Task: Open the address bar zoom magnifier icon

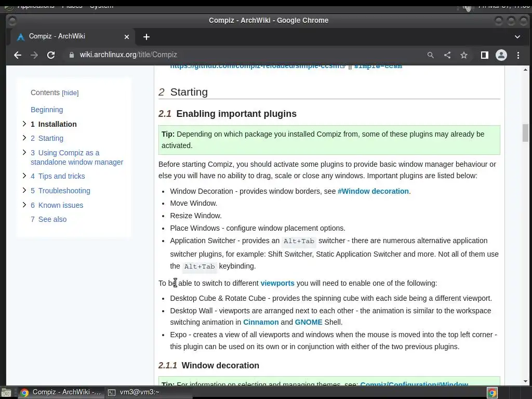Action: coord(431,55)
